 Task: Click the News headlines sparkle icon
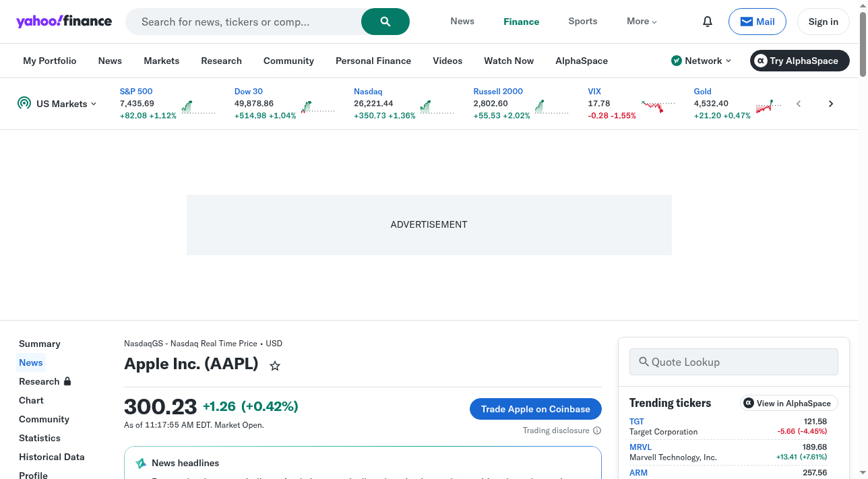click(141, 464)
